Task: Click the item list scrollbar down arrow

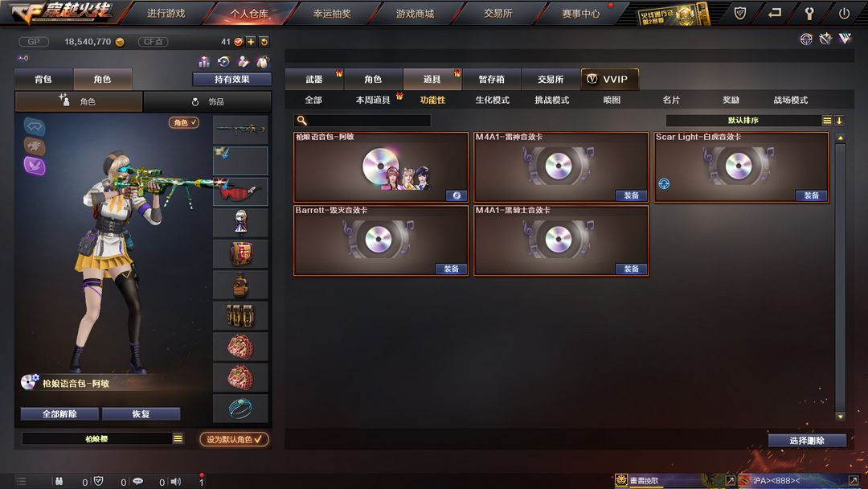Action: pyautogui.click(x=841, y=417)
